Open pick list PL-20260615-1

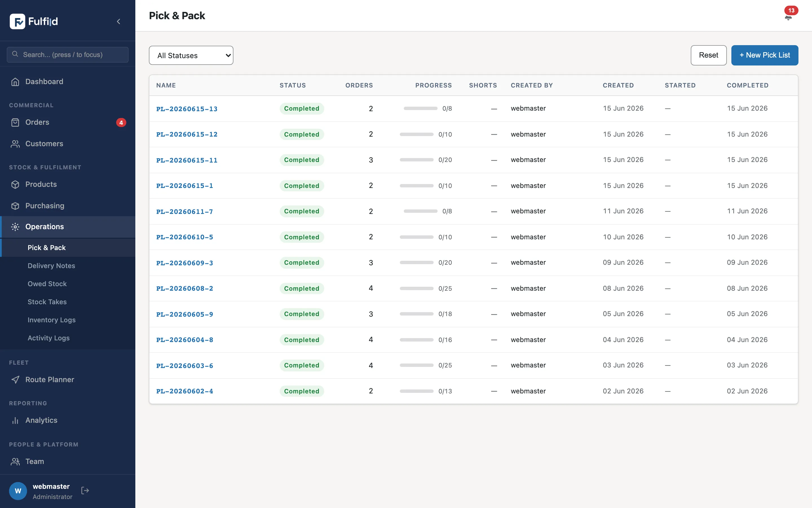[185, 186]
